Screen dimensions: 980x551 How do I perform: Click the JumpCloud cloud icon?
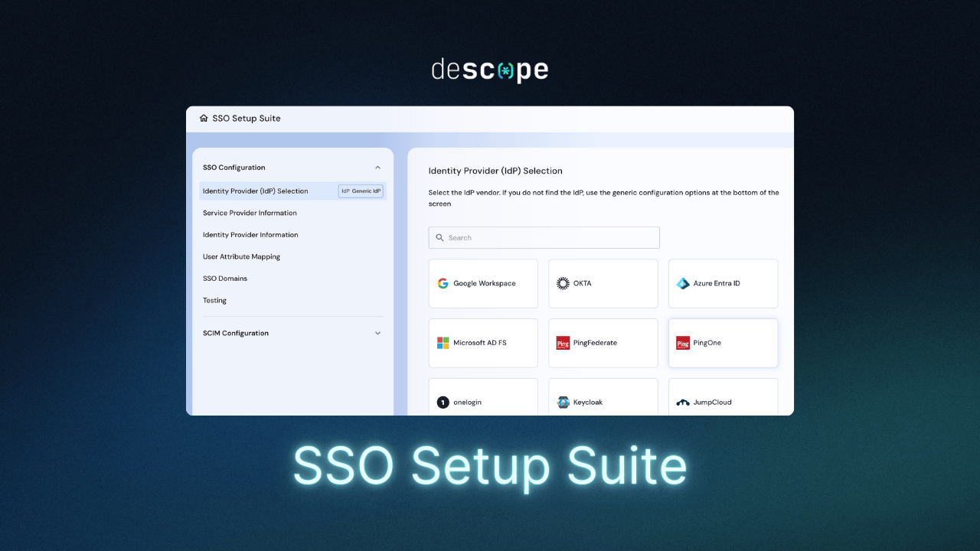click(682, 402)
